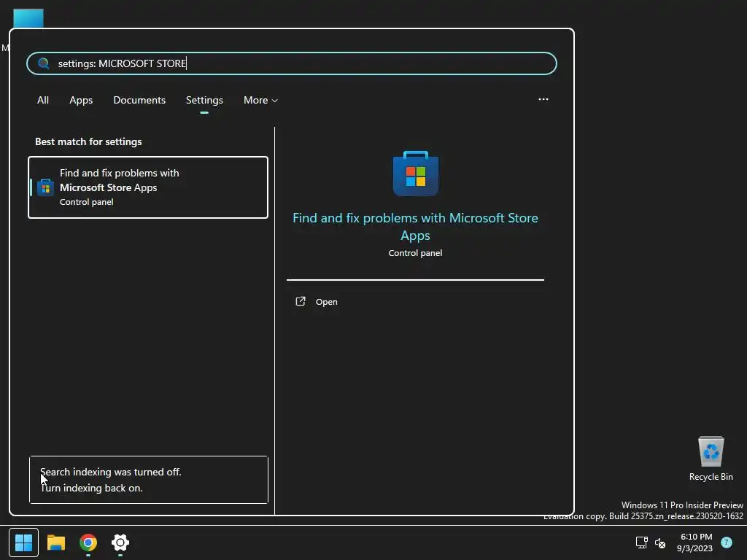Open the Settings gear on taskbar
747x560 pixels.
(x=120, y=542)
